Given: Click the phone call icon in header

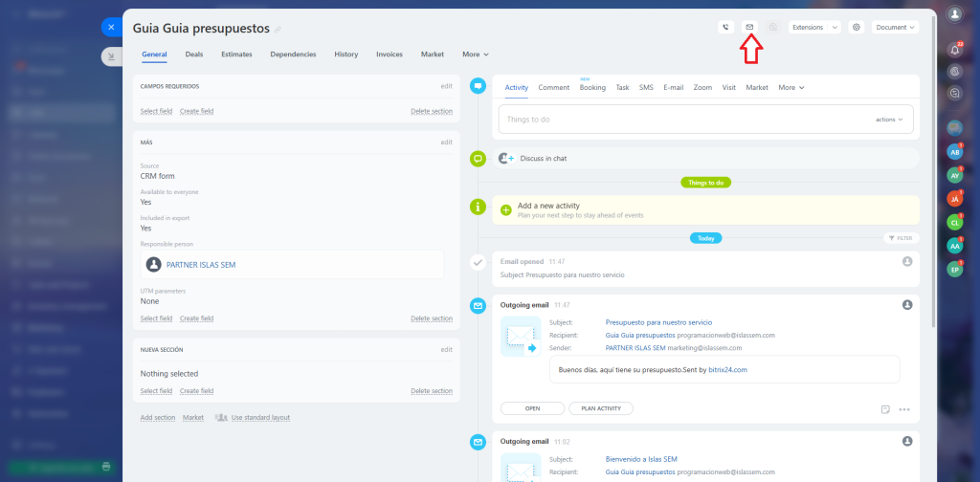Looking at the screenshot, I should [x=725, y=28].
